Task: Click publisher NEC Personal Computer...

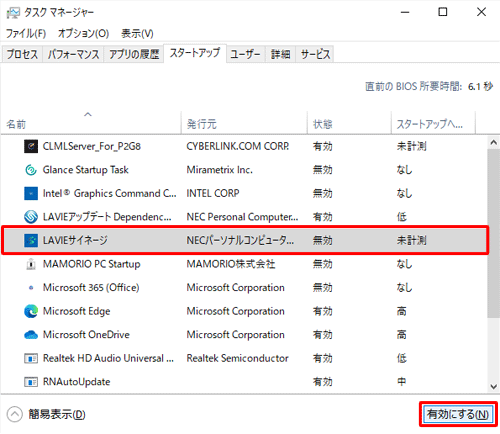Action: (242, 217)
